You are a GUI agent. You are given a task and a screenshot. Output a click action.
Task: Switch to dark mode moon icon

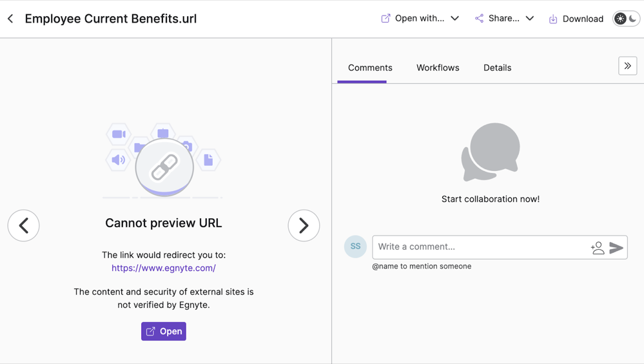click(x=633, y=19)
